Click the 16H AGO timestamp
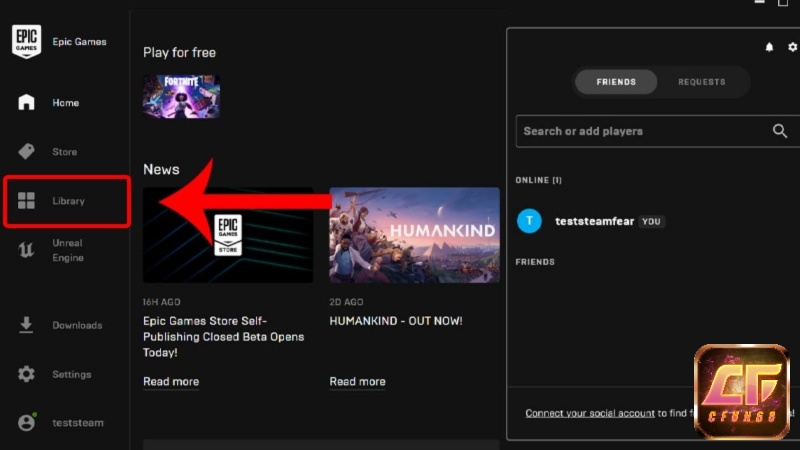The image size is (800, 450). click(161, 302)
